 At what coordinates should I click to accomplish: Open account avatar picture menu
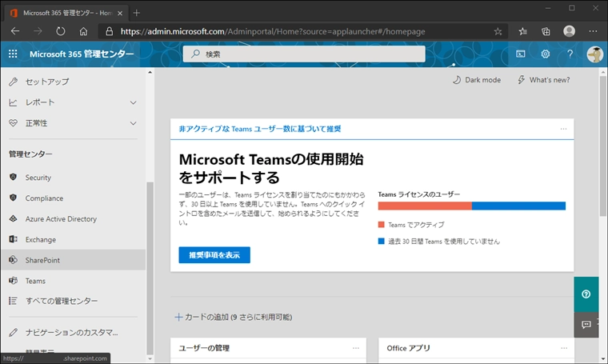click(594, 54)
